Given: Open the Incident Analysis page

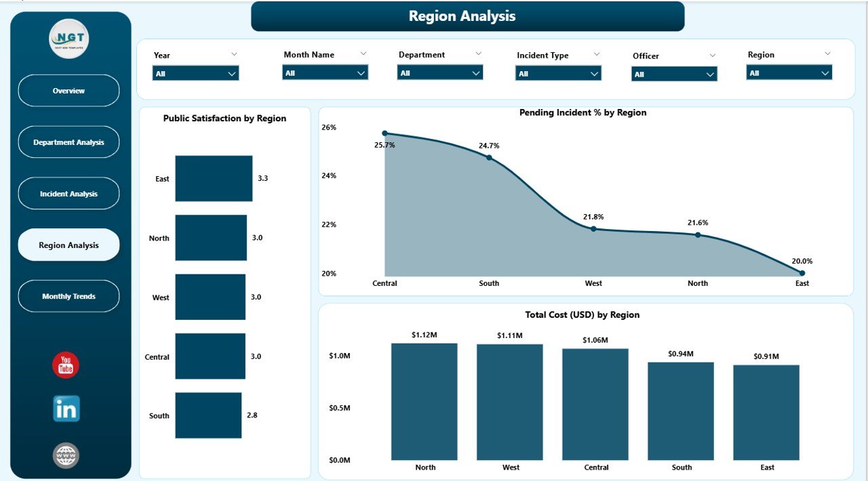Looking at the screenshot, I should (x=68, y=194).
